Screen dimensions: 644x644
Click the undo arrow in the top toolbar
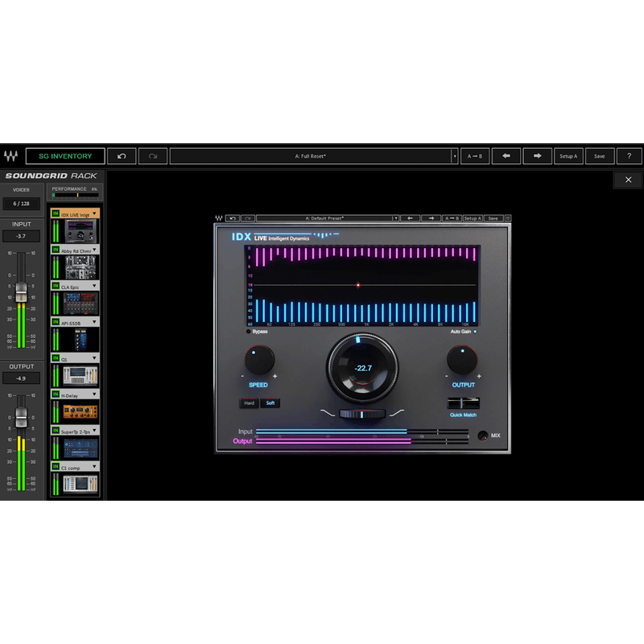[121, 156]
